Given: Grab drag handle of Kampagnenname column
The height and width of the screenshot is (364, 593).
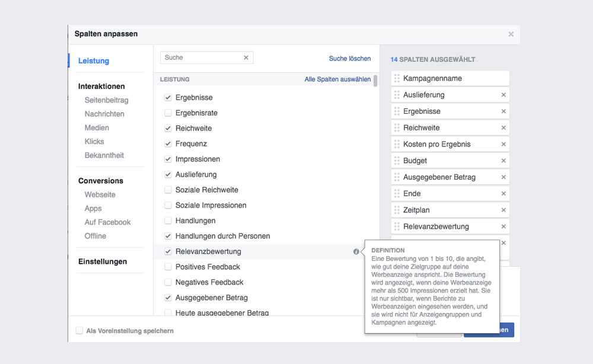Looking at the screenshot, I should (397, 78).
